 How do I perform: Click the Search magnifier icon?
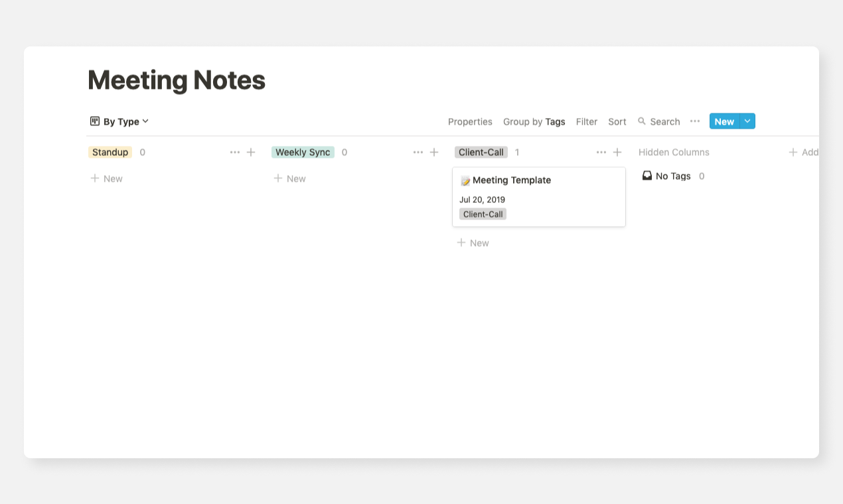click(x=641, y=121)
